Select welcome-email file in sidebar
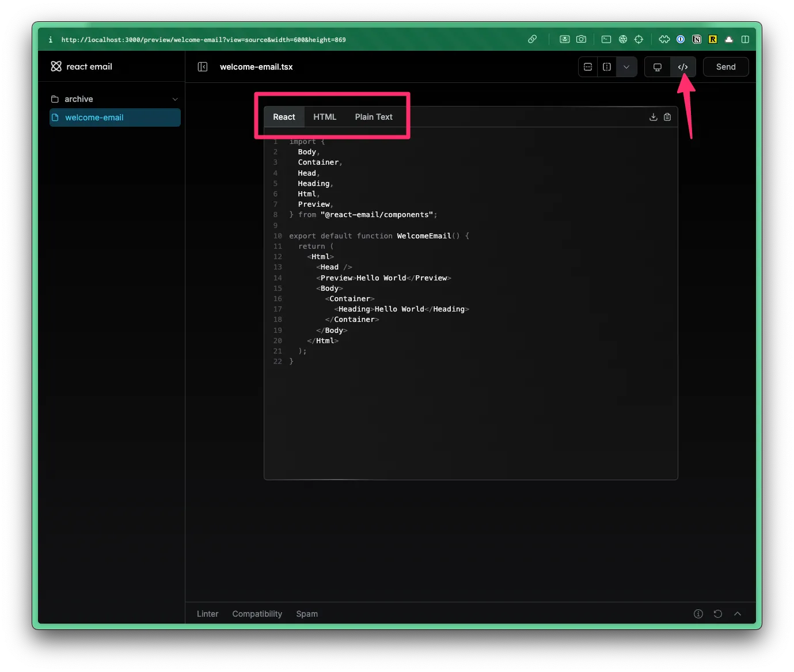The width and height of the screenshot is (794, 672). pyautogui.click(x=115, y=117)
